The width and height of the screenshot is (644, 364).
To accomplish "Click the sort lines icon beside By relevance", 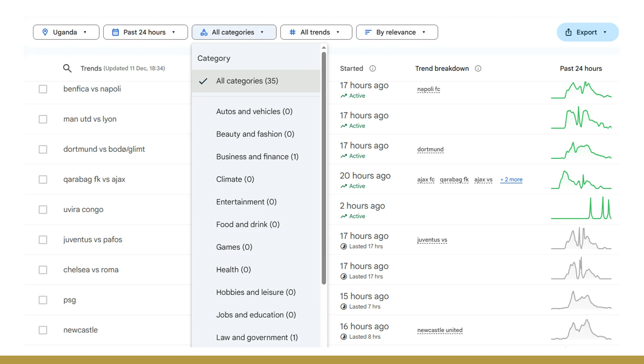I will (x=368, y=32).
